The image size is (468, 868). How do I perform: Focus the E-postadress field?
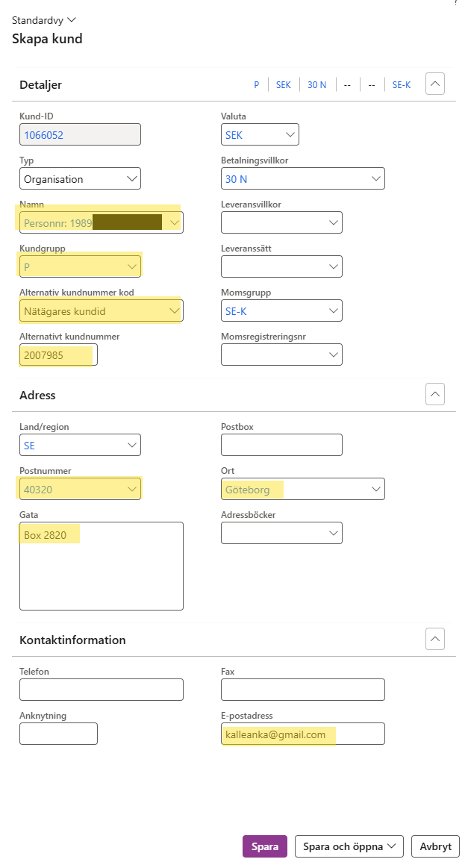[x=303, y=734]
